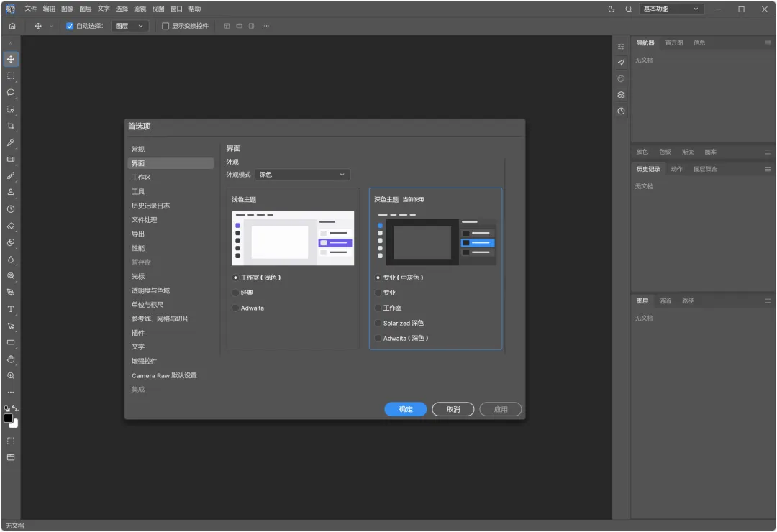777x532 pixels.
Task: Click the moon theme icon
Action: 612,9
